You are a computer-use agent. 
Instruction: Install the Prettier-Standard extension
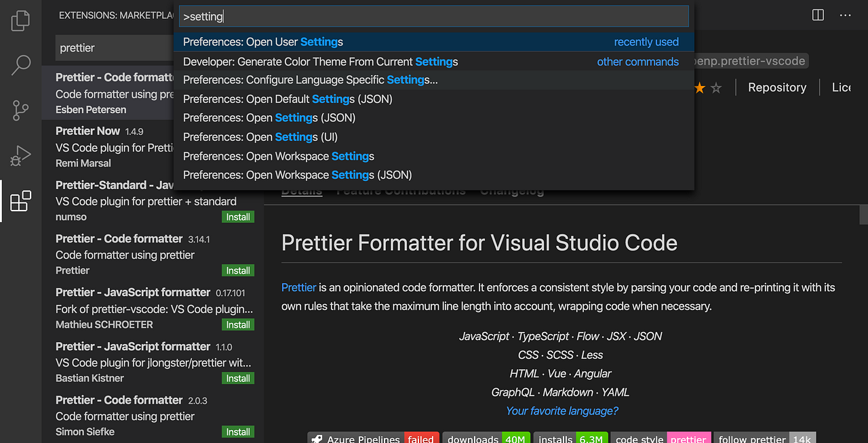(x=237, y=217)
